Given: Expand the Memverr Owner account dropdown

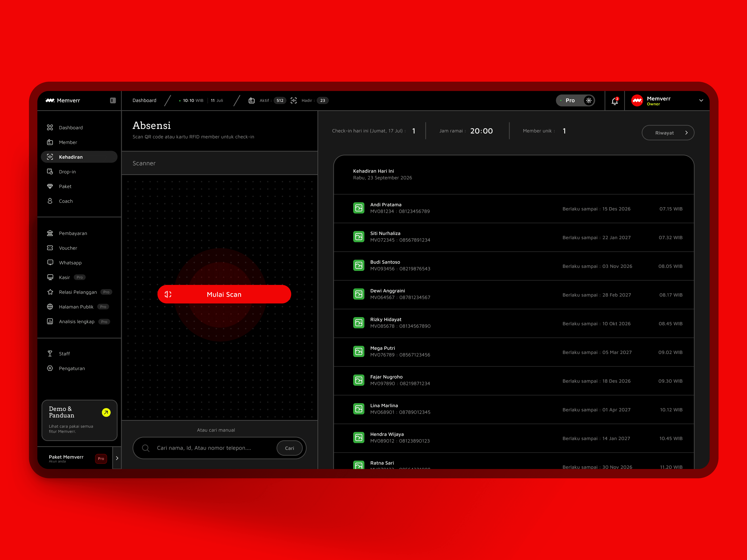Looking at the screenshot, I should (x=701, y=101).
